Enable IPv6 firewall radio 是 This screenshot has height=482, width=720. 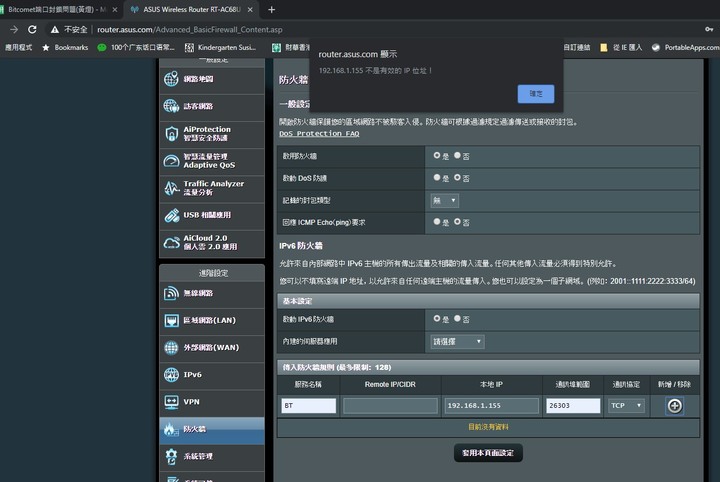pos(437,318)
